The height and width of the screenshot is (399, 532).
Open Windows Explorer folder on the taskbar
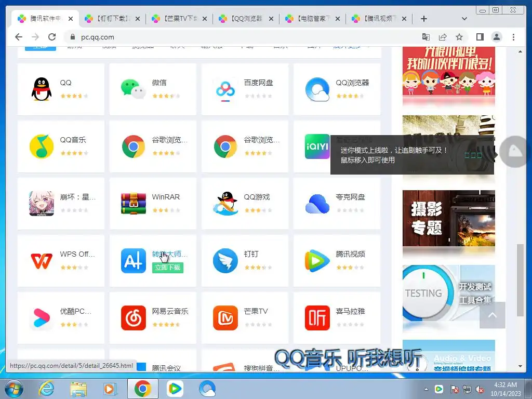[78, 389]
